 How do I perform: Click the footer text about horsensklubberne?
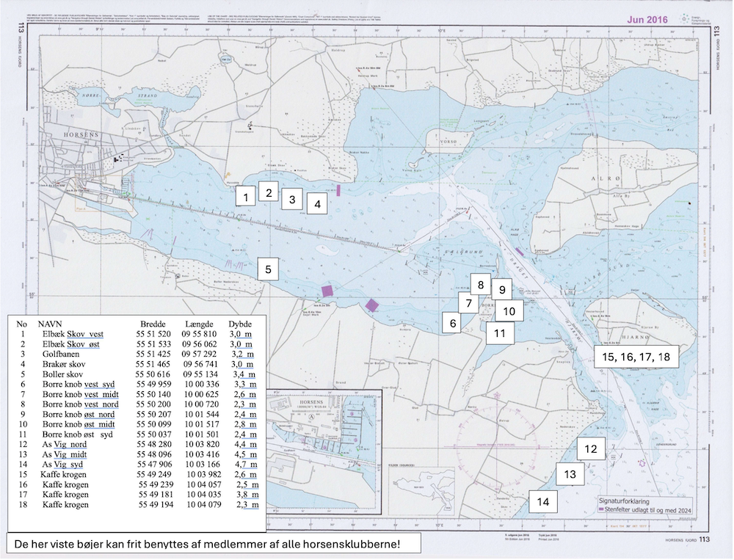coord(207,545)
